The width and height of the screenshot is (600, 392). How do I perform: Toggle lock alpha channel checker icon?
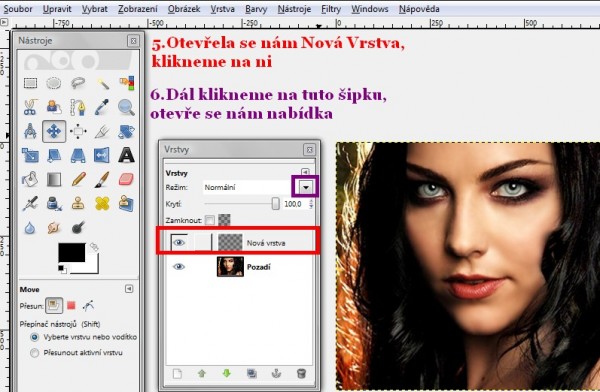click(224, 220)
